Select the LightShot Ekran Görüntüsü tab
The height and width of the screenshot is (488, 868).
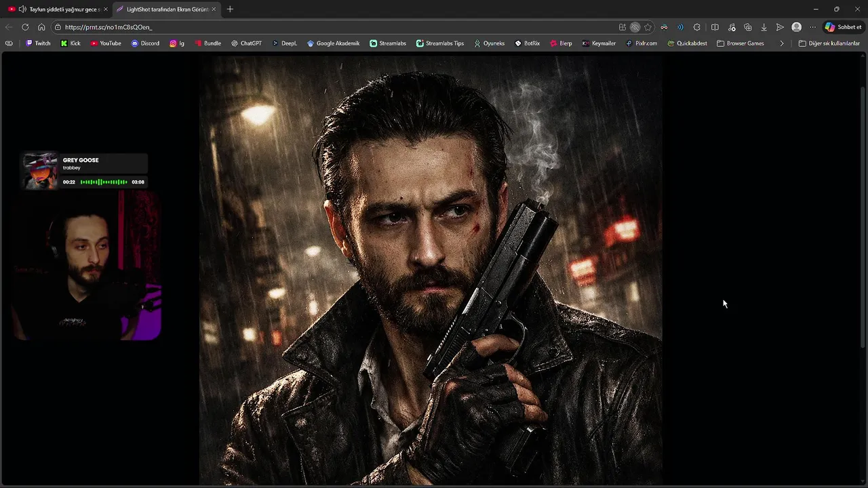[x=166, y=9]
